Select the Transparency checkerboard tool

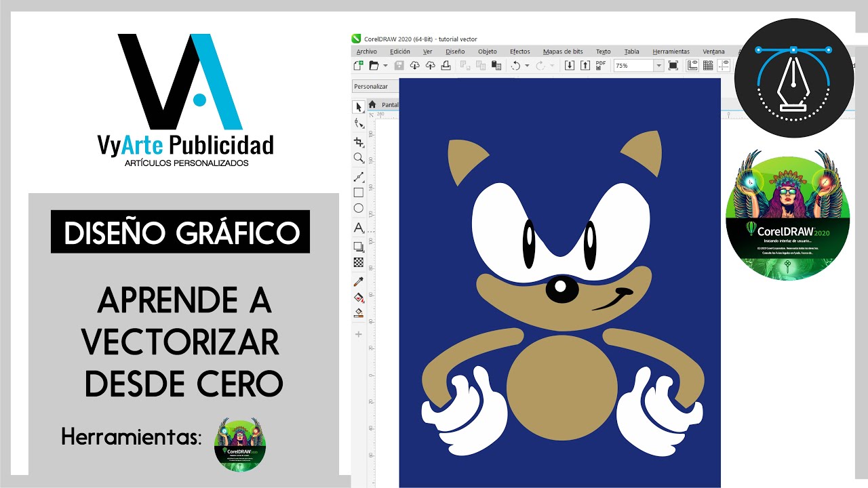coord(359,262)
